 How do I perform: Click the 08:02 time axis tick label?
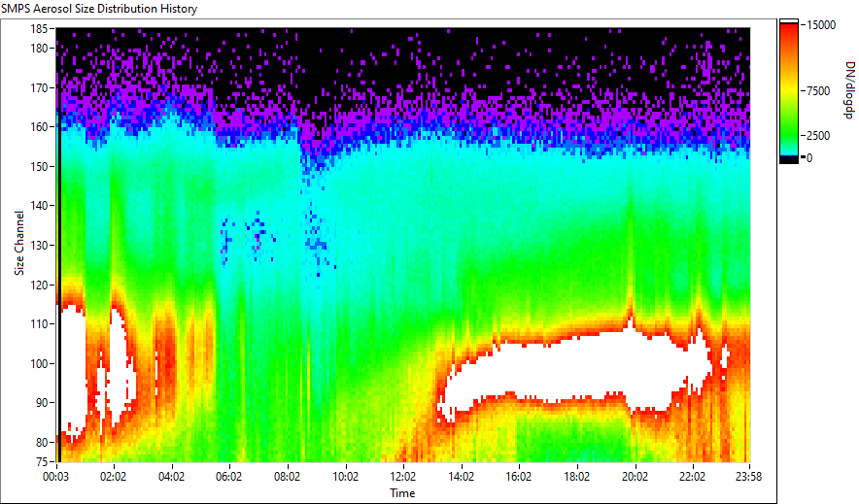[x=287, y=477]
